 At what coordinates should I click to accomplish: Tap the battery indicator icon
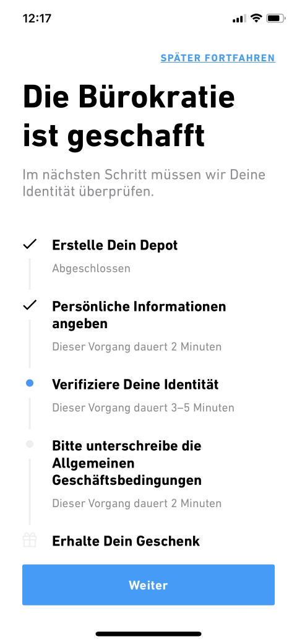(x=275, y=18)
